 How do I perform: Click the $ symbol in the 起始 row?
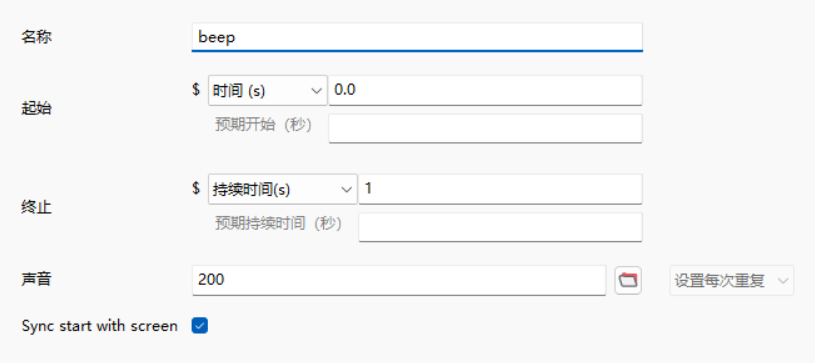tap(196, 89)
